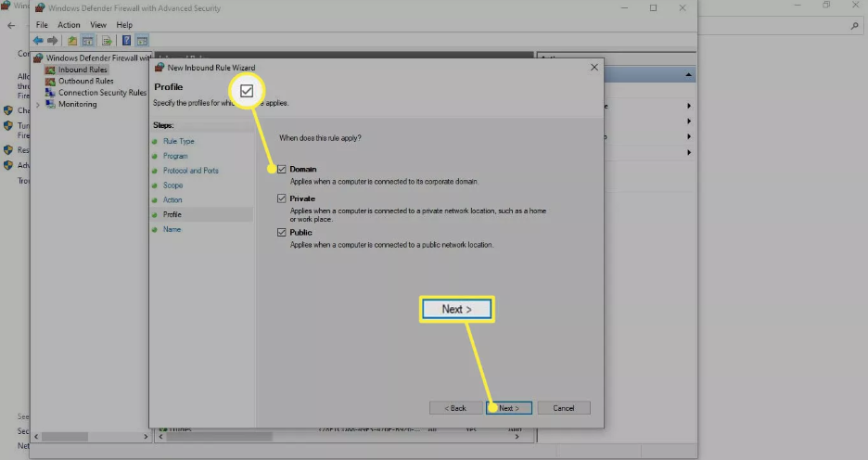The height and width of the screenshot is (460, 868).
Task: Select Inbound Rules in the tree
Action: (83, 70)
